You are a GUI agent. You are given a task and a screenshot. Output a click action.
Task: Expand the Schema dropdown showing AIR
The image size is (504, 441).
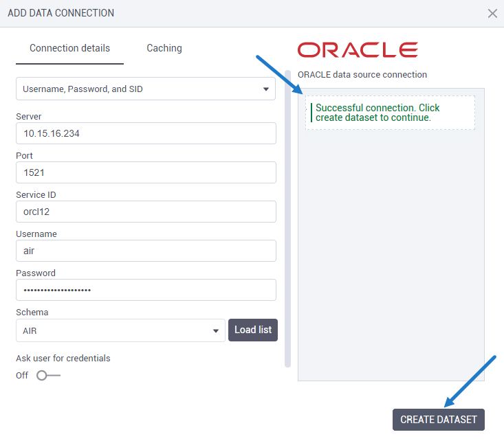click(120, 330)
